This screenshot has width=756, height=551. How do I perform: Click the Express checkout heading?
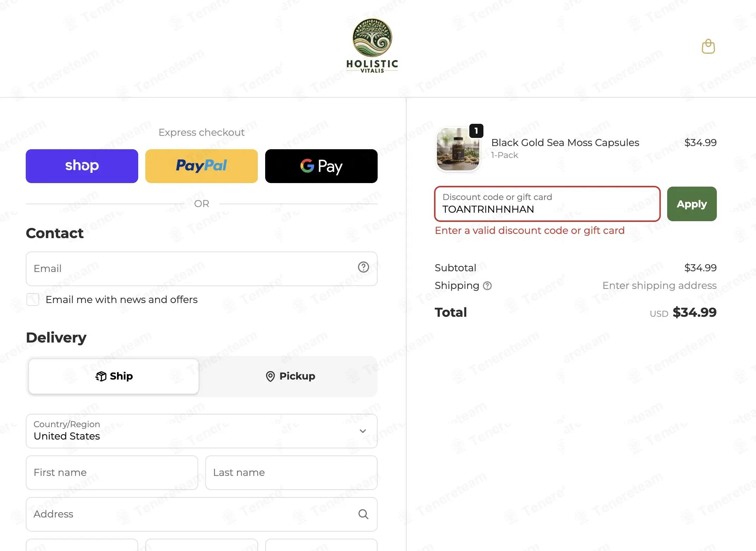tap(201, 132)
